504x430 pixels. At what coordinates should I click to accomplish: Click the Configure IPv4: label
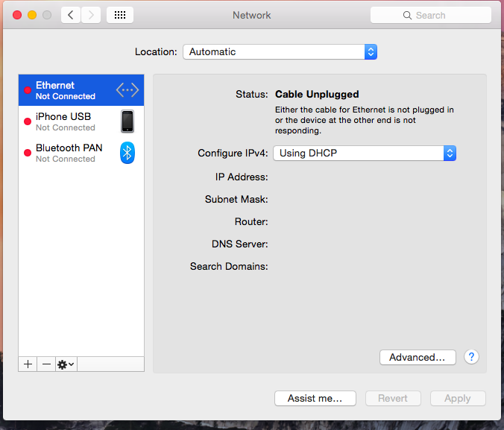coord(233,154)
